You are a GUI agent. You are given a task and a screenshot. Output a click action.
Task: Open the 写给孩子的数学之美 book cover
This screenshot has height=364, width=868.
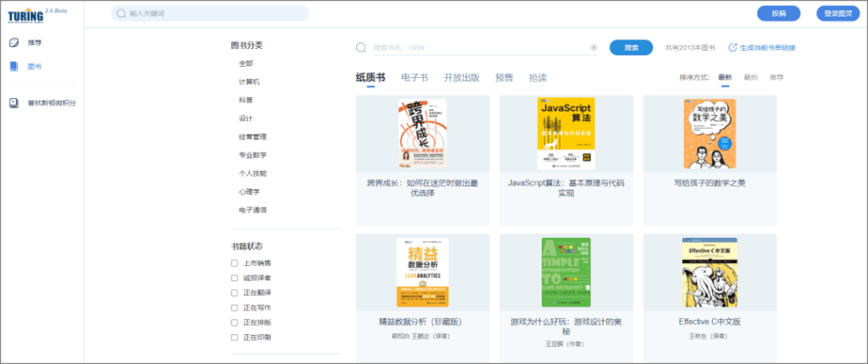(709, 133)
